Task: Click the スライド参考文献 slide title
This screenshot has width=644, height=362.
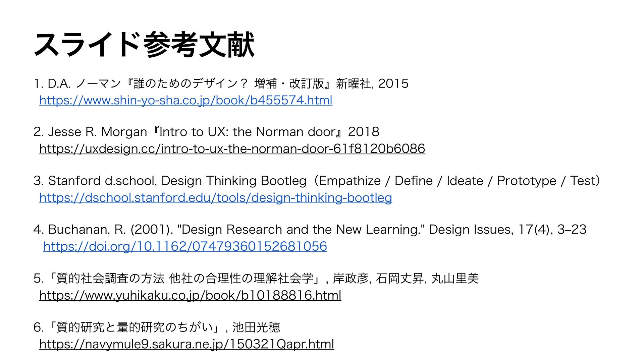Action: pos(144,45)
